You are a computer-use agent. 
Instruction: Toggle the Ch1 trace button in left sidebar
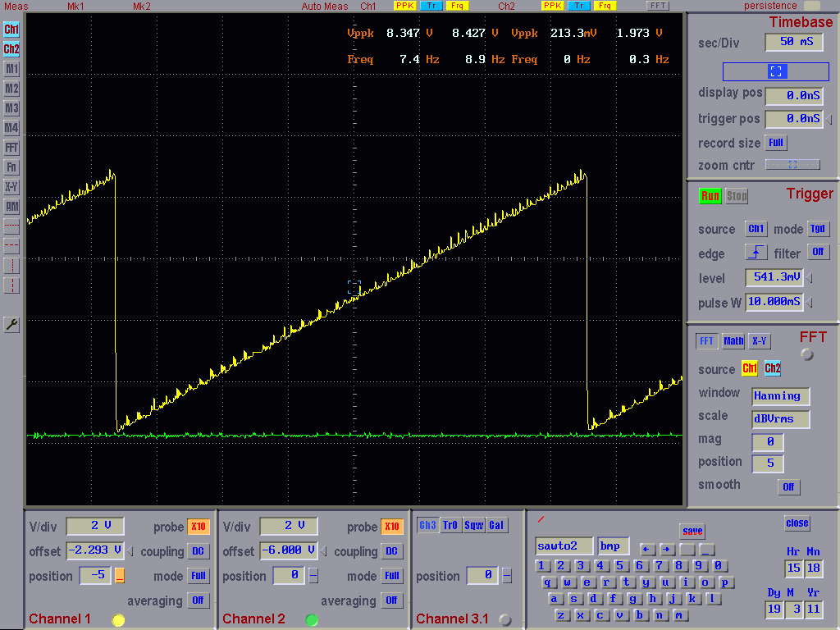pyautogui.click(x=11, y=30)
